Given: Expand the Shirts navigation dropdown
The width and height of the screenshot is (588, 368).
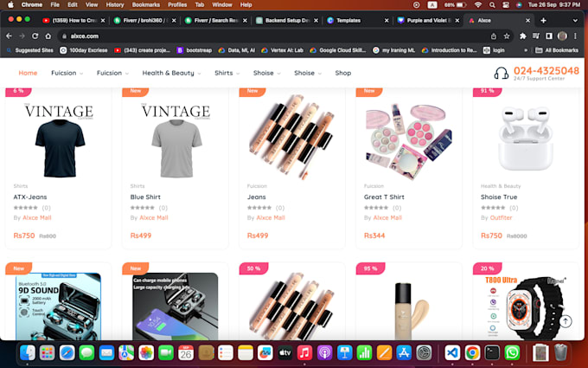Looking at the screenshot, I should (227, 73).
